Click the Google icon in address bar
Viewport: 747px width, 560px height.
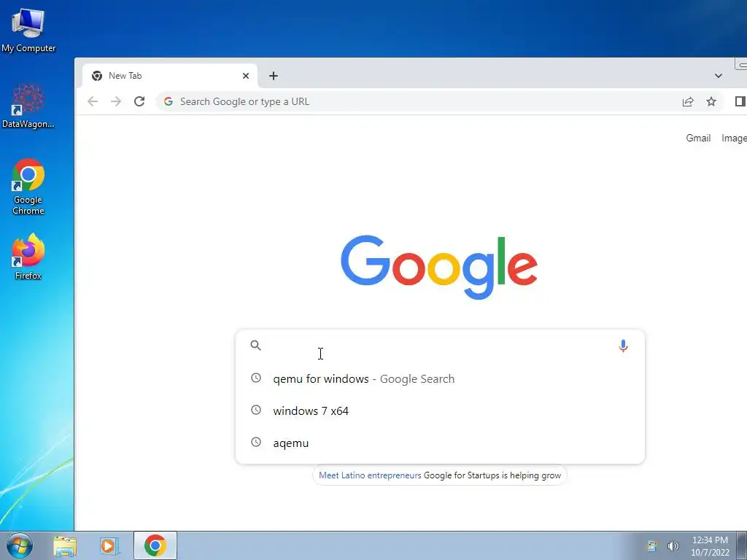[x=169, y=101]
